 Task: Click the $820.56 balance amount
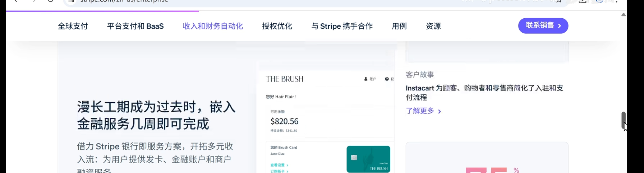pos(284,121)
